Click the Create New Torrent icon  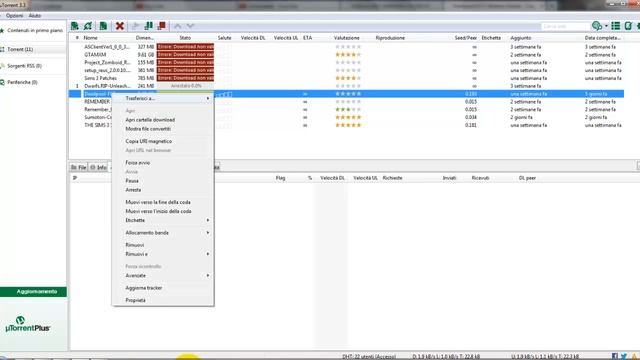103,26
